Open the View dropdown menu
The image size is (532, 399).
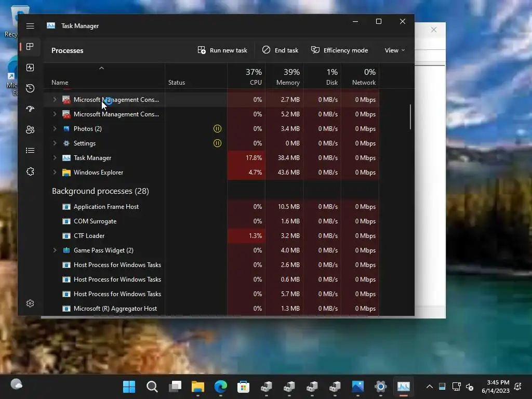395,50
